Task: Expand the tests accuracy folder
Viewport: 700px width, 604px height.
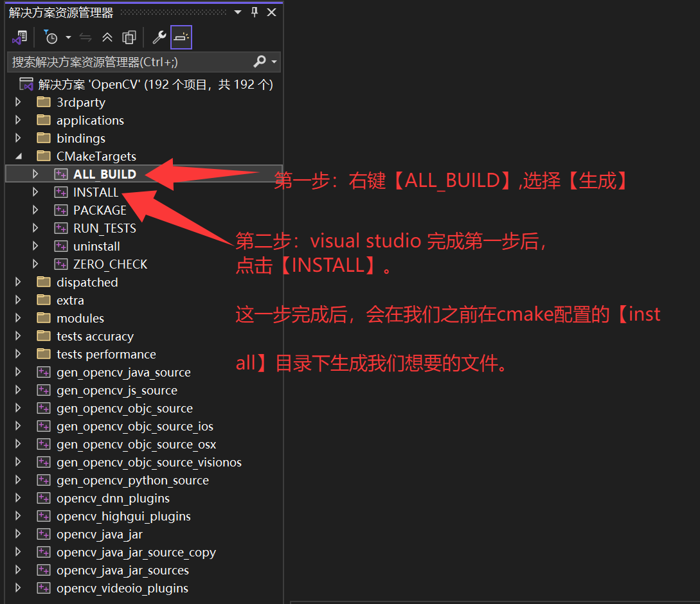Action: (x=18, y=335)
